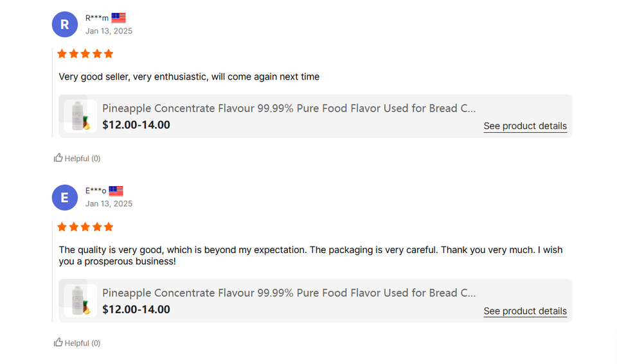Click thumbs-up icon under the careful packaging review
Image resolution: width=617 pixels, height=364 pixels.
[58, 343]
